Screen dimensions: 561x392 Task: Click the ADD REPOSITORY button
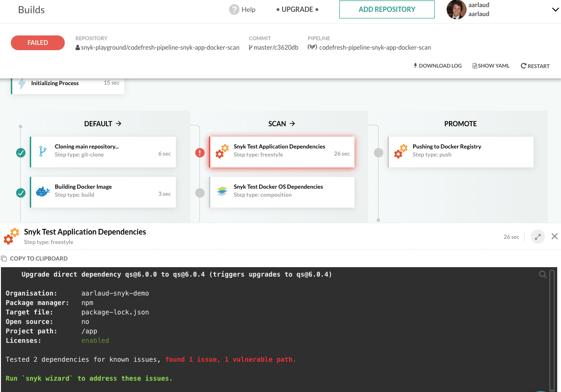387,9
